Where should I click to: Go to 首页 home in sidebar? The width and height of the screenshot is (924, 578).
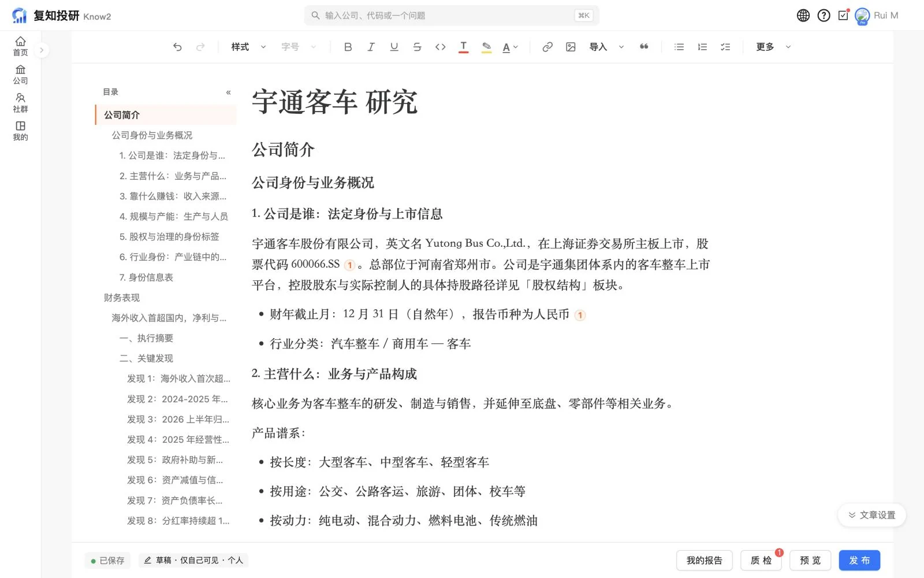pyautogui.click(x=20, y=46)
